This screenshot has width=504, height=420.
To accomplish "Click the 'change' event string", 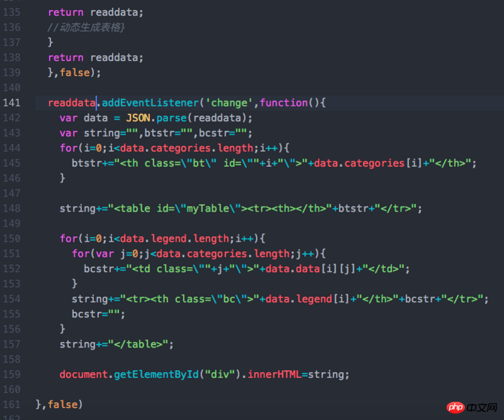I will click(229, 103).
